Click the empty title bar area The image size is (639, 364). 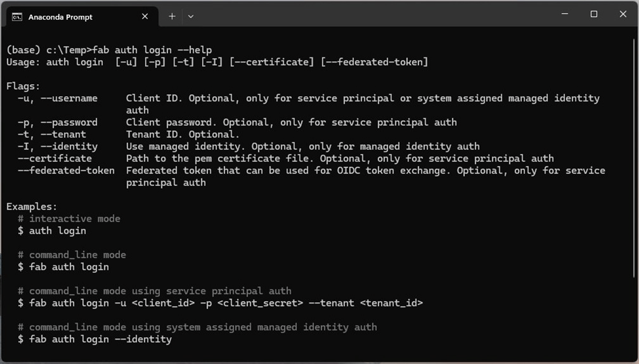coord(371,14)
